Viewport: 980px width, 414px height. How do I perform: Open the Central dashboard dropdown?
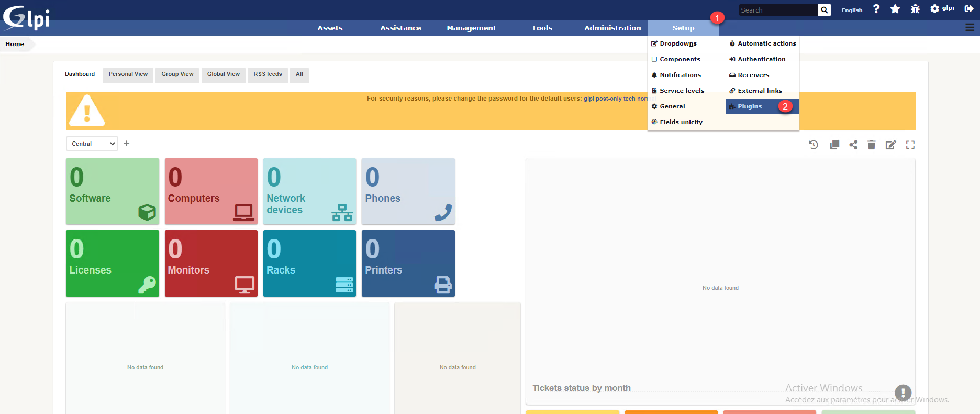click(x=92, y=144)
